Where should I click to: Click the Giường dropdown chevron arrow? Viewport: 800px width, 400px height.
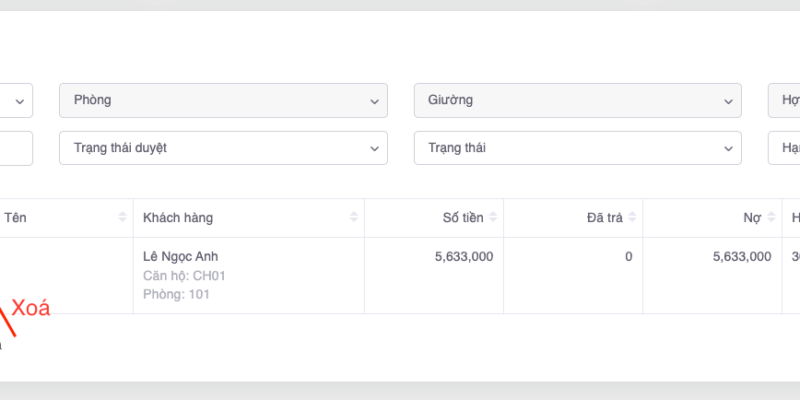[x=728, y=101]
